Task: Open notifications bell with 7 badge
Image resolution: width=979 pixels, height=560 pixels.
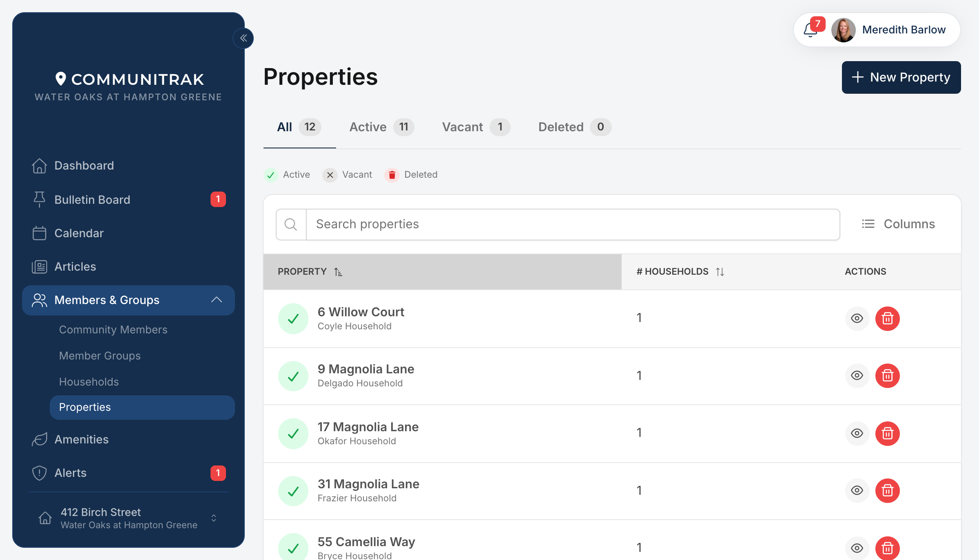Action: click(812, 29)
